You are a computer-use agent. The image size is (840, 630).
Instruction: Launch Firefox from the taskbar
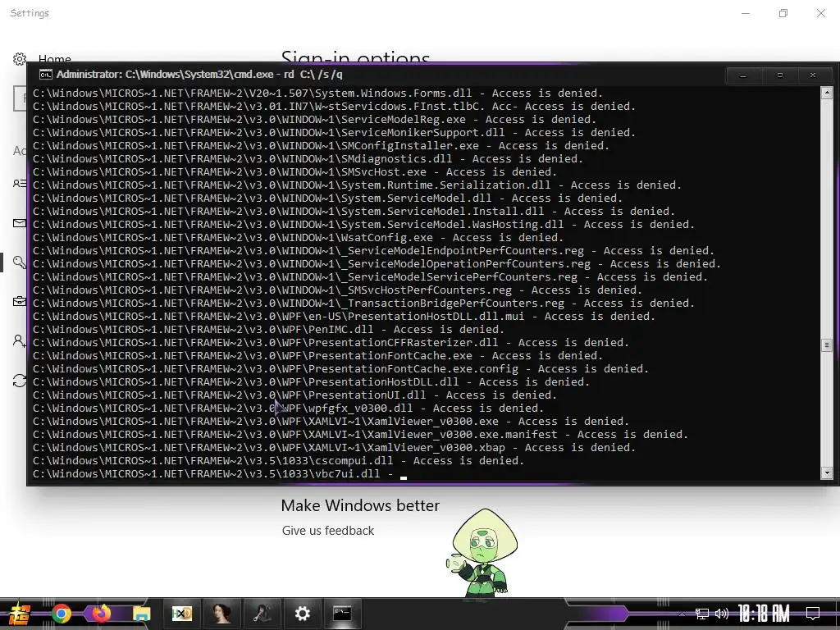pyautogui.click(x=101, y=613)
